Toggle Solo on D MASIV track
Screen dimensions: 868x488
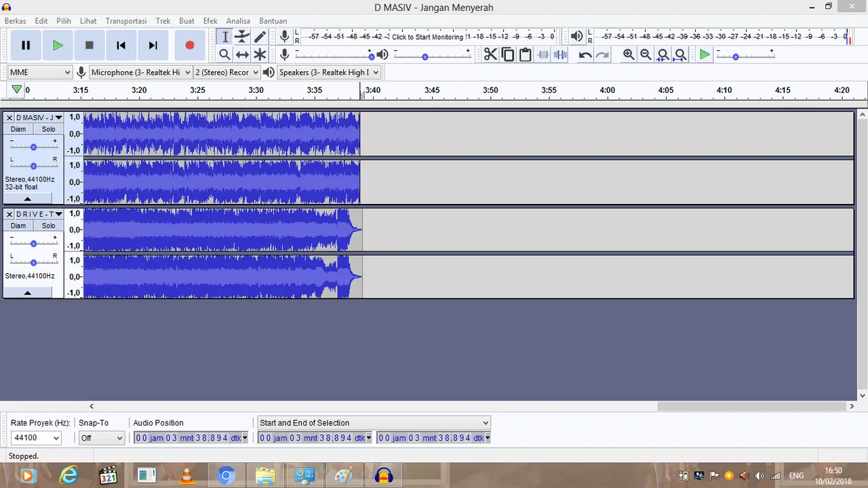click(48, 129)
